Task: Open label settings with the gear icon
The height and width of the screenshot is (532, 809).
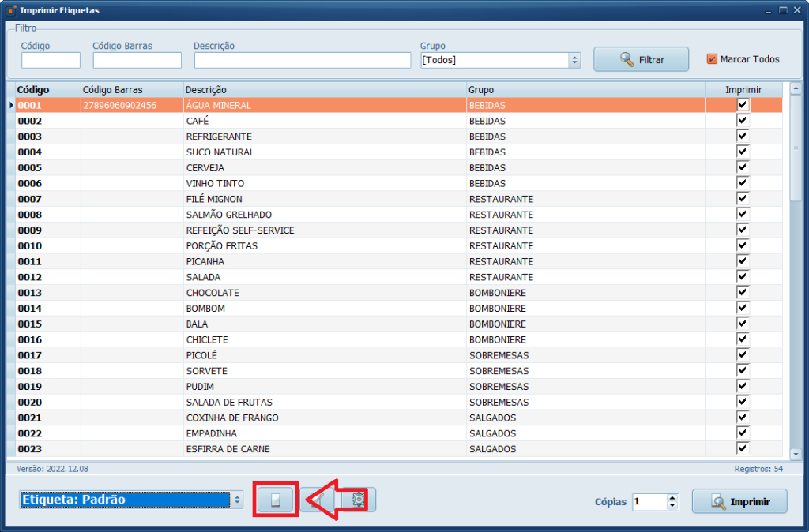Action: coord(359,500)
